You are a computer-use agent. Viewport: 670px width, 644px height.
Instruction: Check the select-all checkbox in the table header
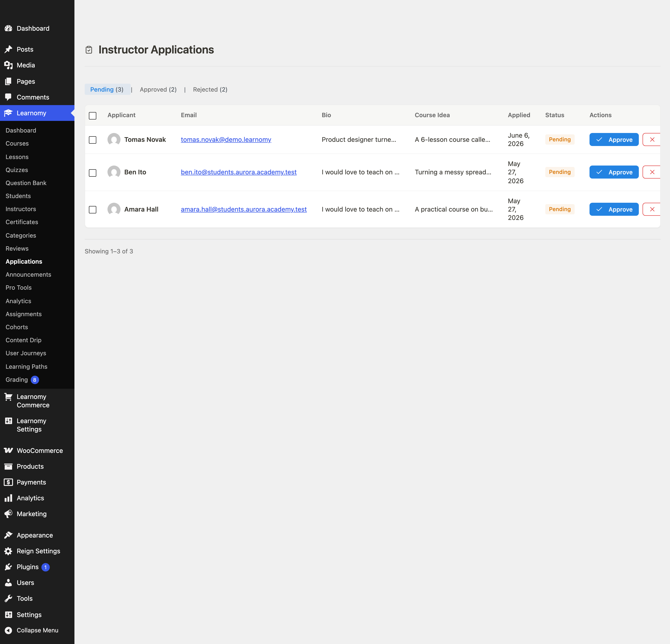(x=93, y=116)
